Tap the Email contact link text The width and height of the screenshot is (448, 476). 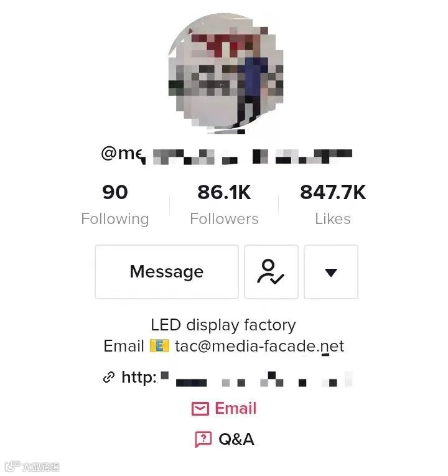point(236,408)
